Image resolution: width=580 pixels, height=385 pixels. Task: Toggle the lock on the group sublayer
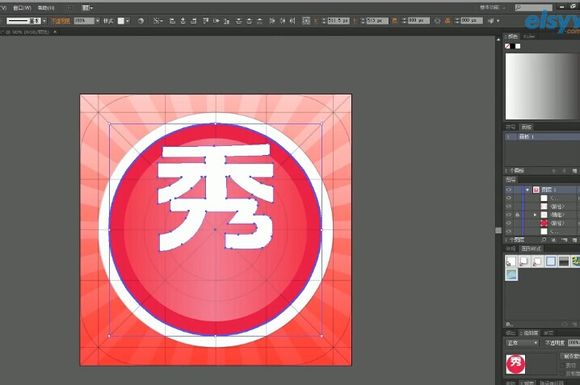tap(517, 215)
